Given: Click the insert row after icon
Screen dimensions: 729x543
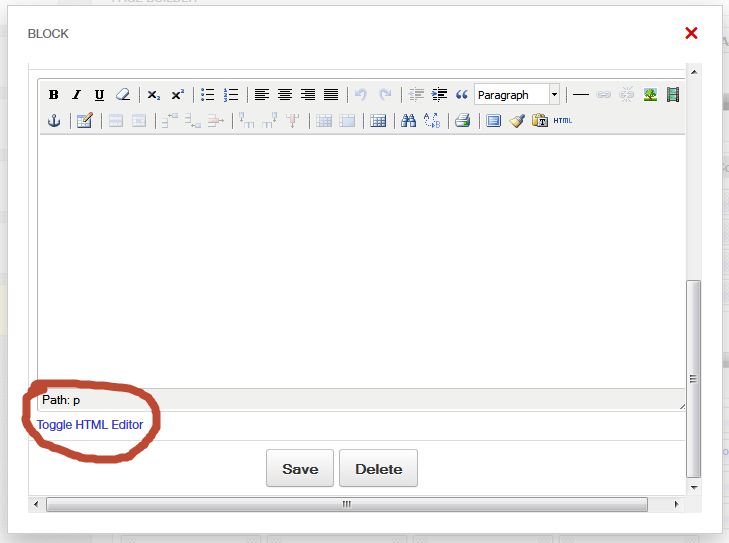Looking at the screenshot, I should (192, 121).
